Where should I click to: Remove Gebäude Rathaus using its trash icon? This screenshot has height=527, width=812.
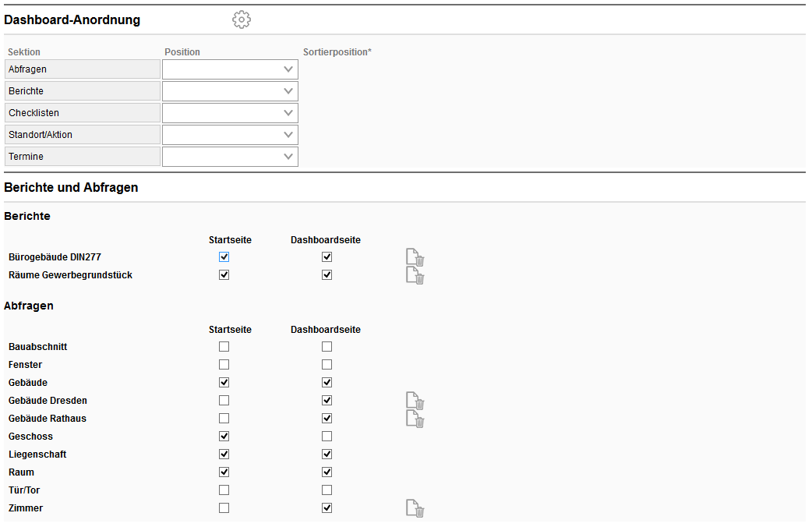coord(415,419)
